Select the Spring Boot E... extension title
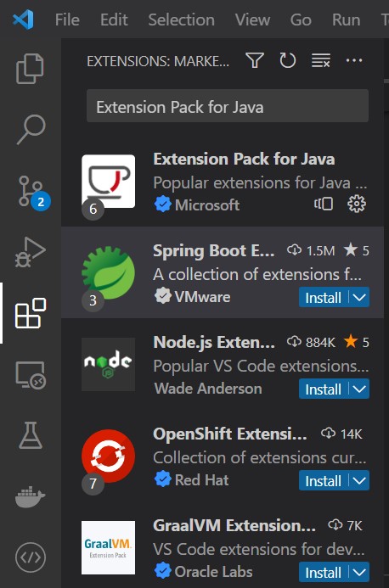 click(x=214, y=251)
